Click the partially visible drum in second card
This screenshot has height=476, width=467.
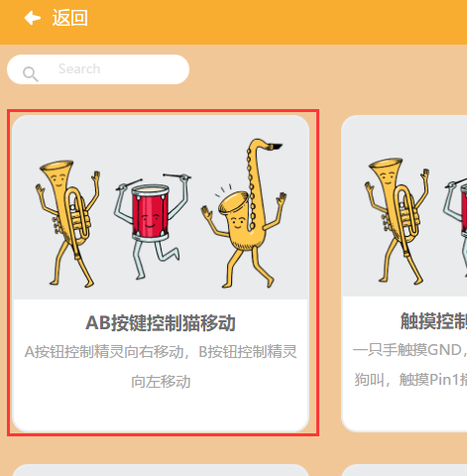(455, 218)
